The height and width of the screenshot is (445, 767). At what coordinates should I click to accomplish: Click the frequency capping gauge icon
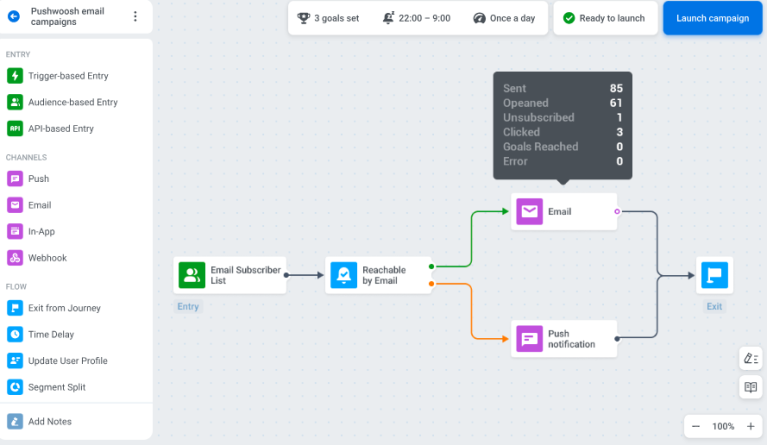pyautogui.click(x=479, y=18)
